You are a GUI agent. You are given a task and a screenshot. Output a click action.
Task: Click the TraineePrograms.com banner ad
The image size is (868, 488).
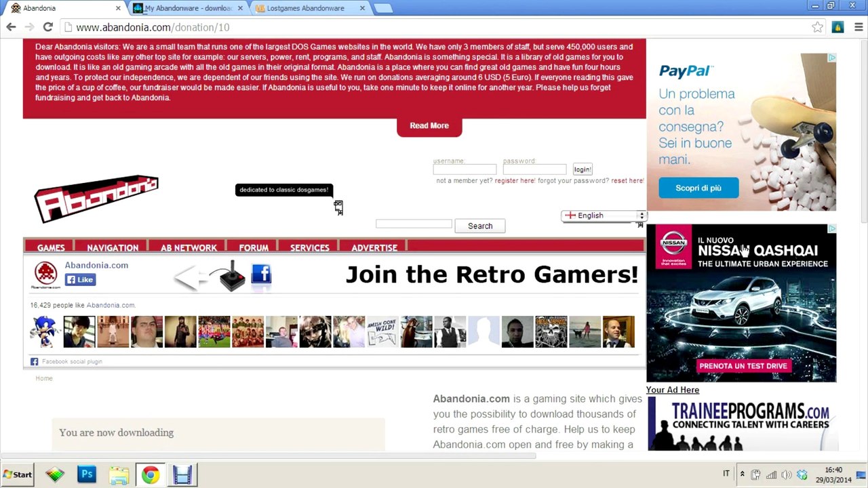pyautogui.click(x=743, y=424)
